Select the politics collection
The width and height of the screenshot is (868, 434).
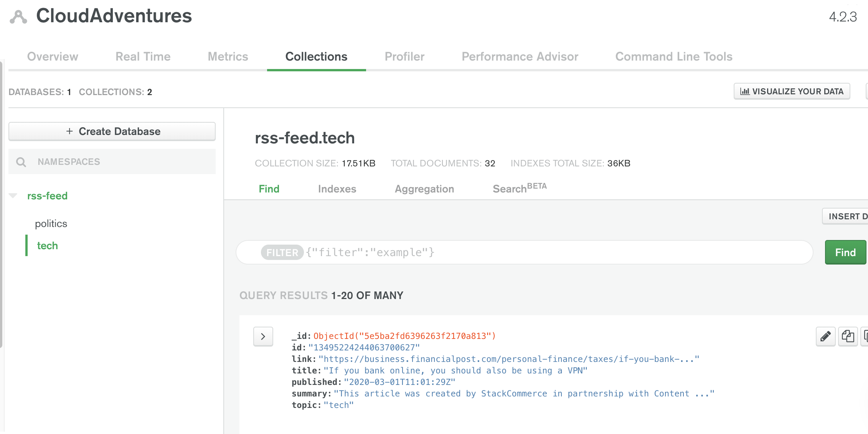51,224
